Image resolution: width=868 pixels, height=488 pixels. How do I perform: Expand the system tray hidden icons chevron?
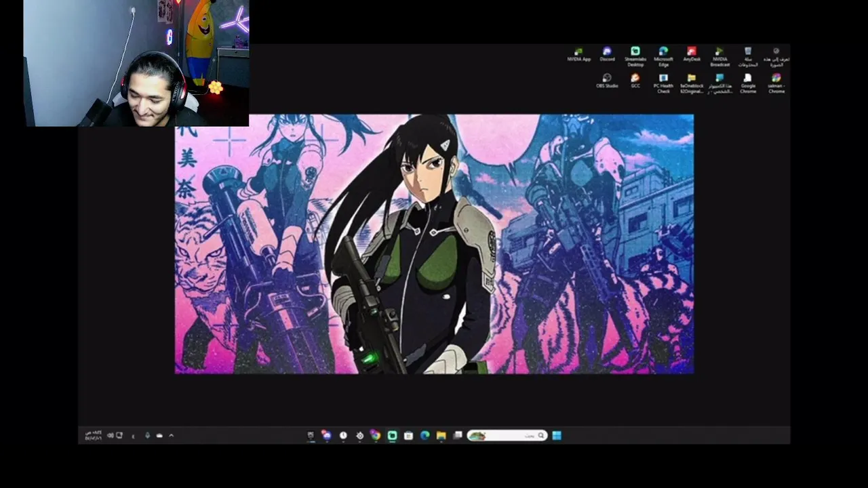(172, 435)
